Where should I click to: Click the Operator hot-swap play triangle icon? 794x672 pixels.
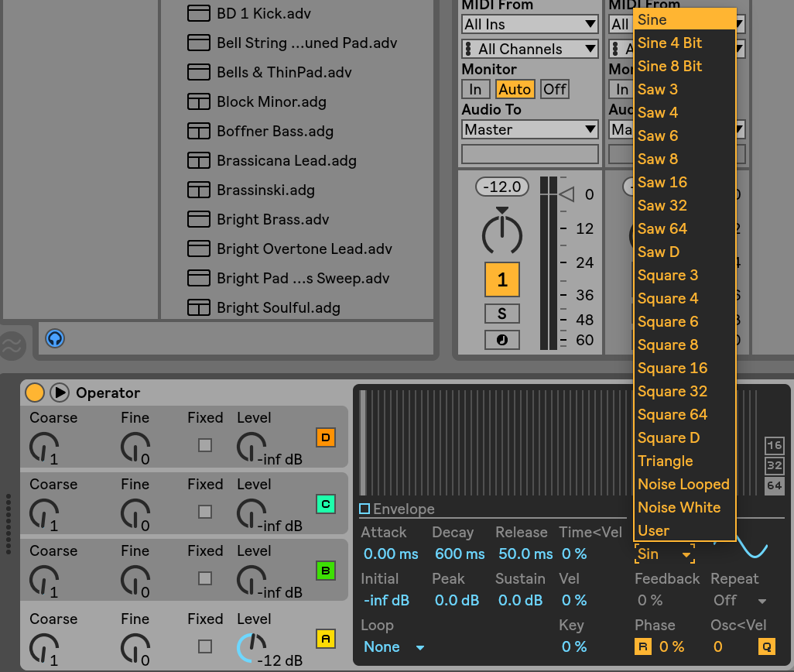60,393
